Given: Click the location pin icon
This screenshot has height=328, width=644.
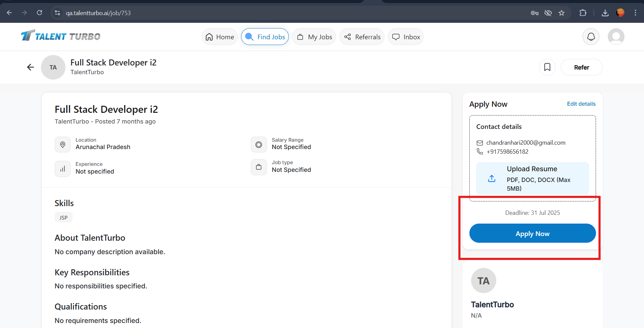Looking at the screenshot, I should point(62,144).
